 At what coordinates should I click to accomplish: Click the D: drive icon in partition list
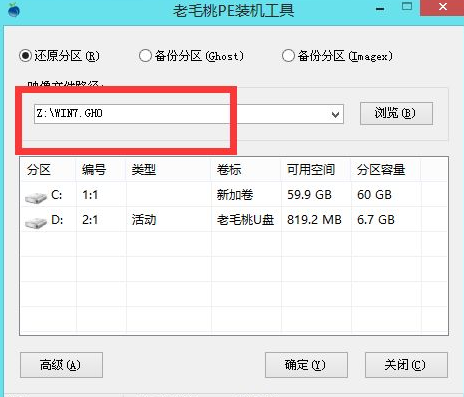click(36, 222)
